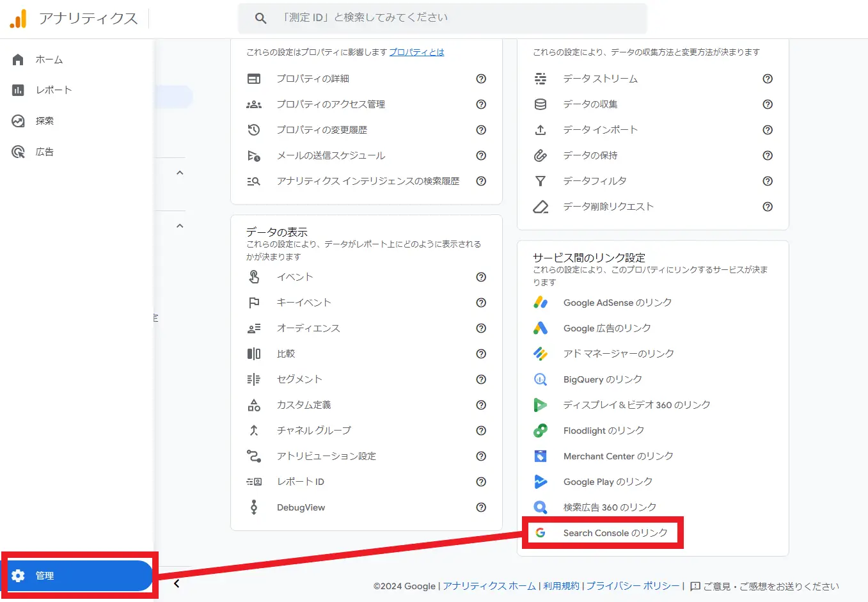Click the ディスプレイ＆ビデオ 360 icon
The width and height of the screenshot is (868, 602).
point(541,405)
